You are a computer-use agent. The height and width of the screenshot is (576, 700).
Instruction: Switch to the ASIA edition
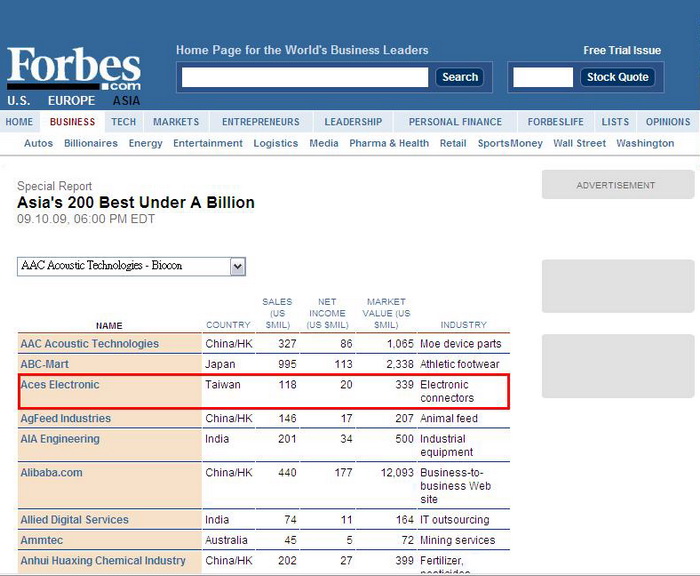pyautogui.click(x=126, y=101)
